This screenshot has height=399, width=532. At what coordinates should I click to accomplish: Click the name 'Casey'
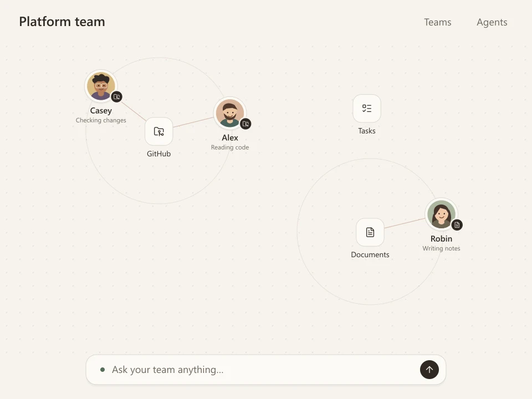pyautogui.click(x=101, y=111)
